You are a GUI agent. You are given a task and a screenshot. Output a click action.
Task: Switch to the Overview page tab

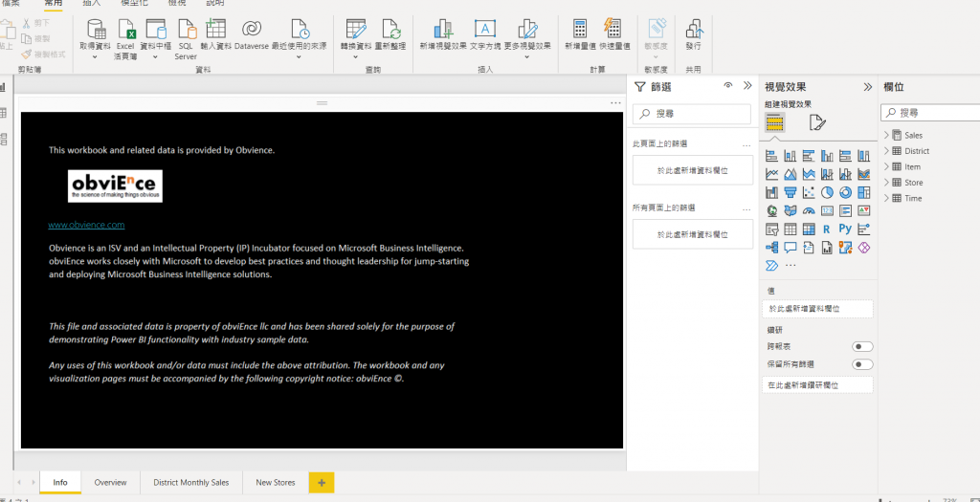[x=111, y=483]
